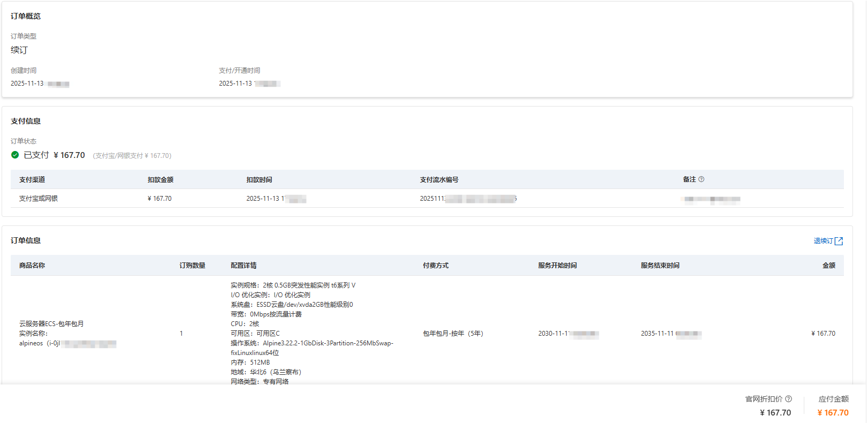The width and height of the screenshot is (868, 423).
Task: Click the 退续订 link
Action: 823,241
